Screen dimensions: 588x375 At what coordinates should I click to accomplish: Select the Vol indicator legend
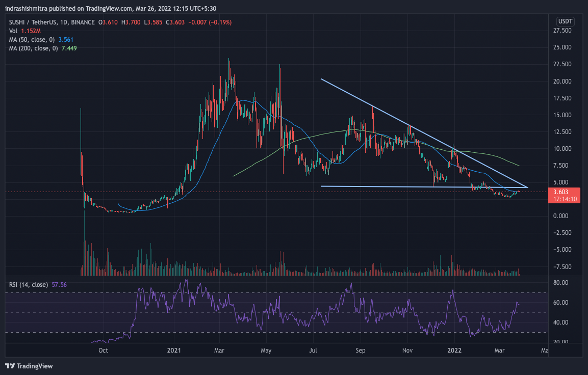click(13, 31)
